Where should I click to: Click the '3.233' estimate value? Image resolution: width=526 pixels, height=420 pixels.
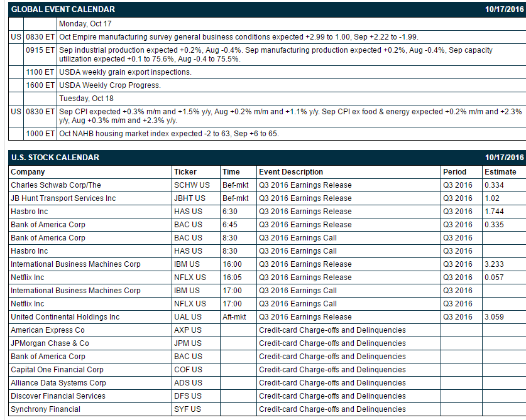494,264
